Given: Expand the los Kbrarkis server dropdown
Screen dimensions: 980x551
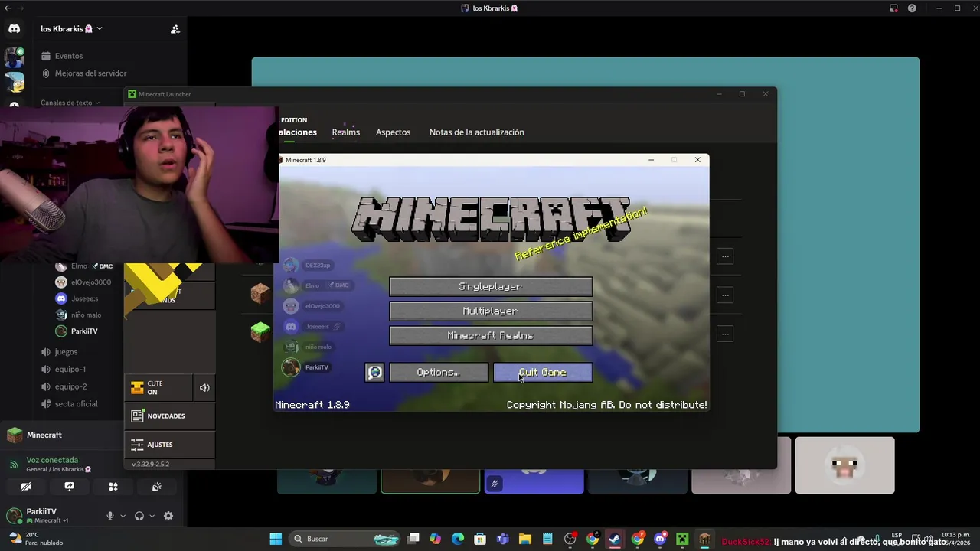Looking at the screenshot, I should (71, 29).
